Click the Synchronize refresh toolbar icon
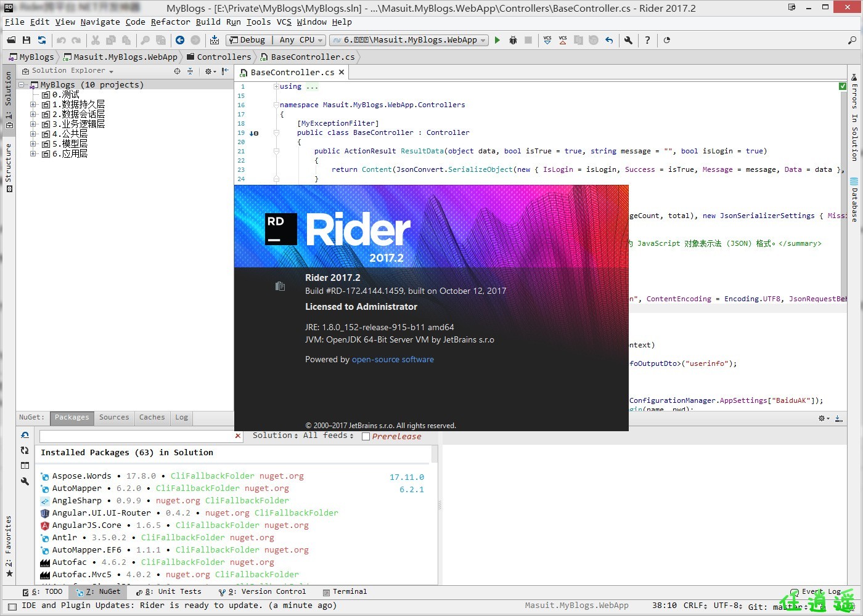Screen dimensions: 863x616 (x=42, y=40)
